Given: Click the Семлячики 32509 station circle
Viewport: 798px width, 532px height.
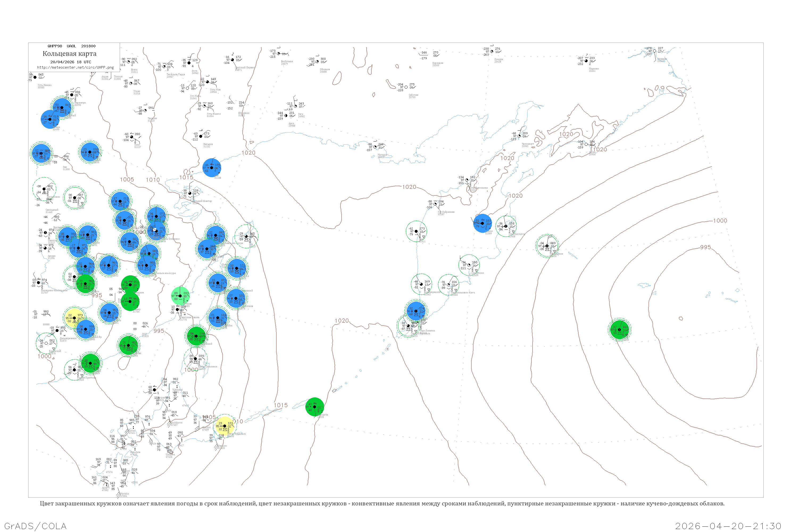Looking at the screenshot, I should point(469,265).
